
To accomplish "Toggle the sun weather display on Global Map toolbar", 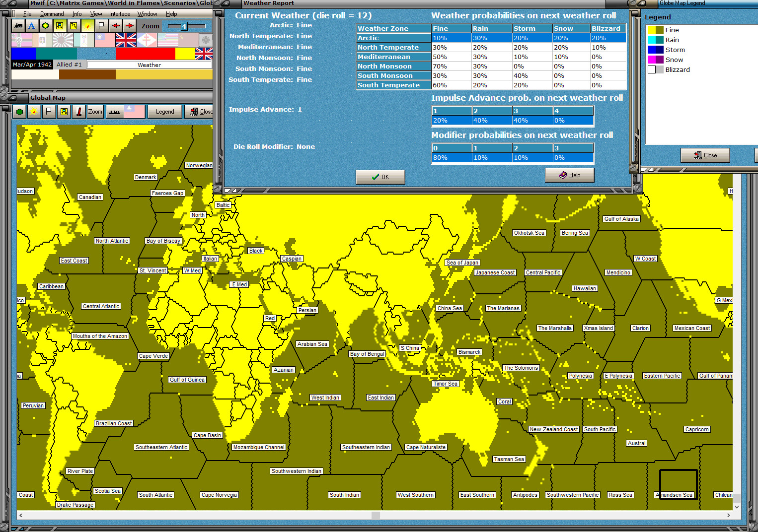I will coord(34,112).
